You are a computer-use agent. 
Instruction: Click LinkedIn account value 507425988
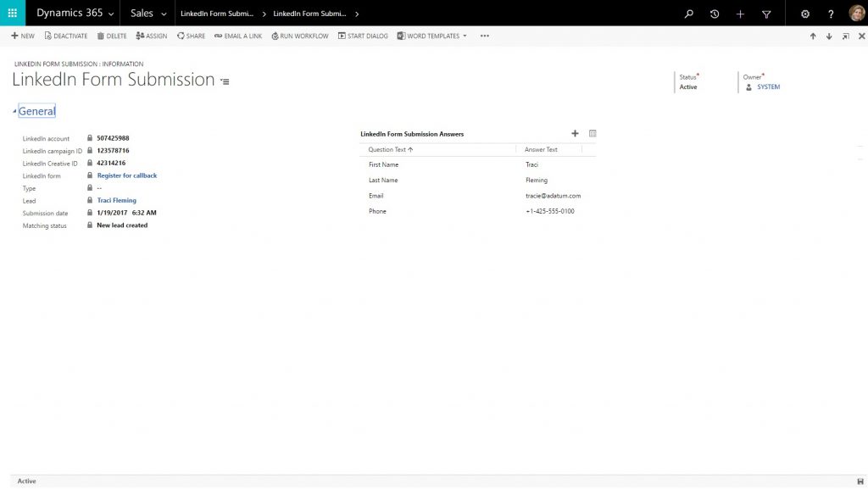coord(113,138)
